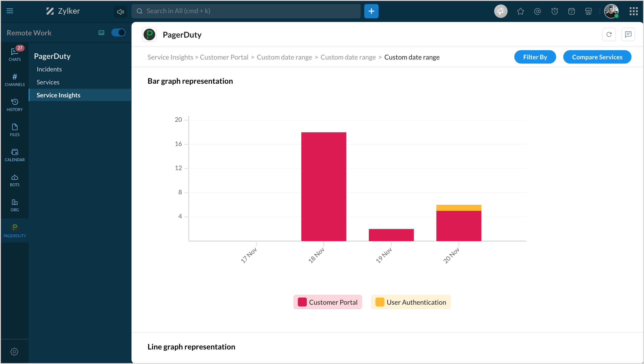Open starred items icon

click(x=521, y=11)
